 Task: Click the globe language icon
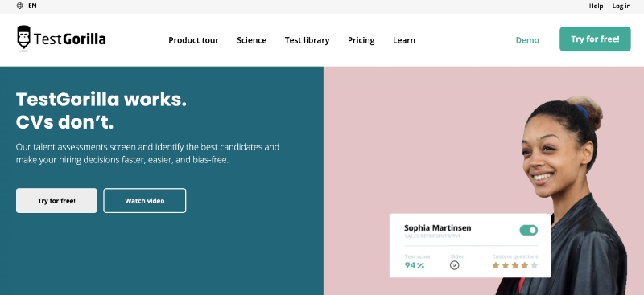19,6
